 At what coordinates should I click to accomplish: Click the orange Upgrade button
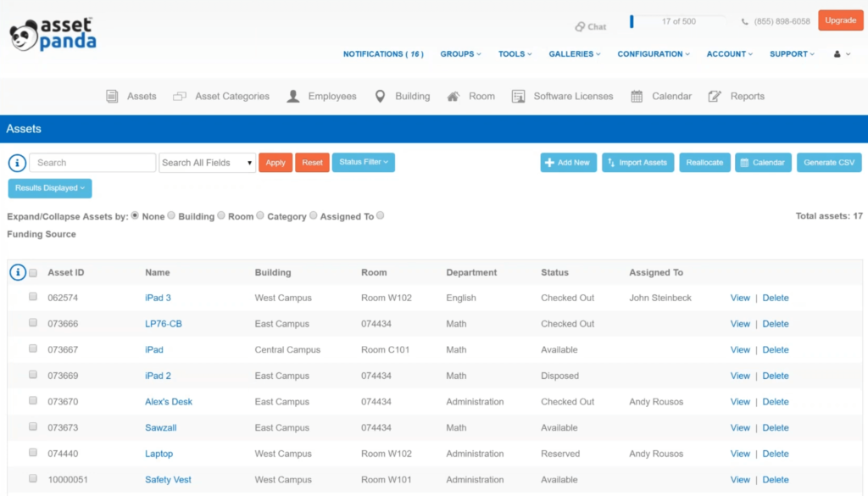click(840, 20)
